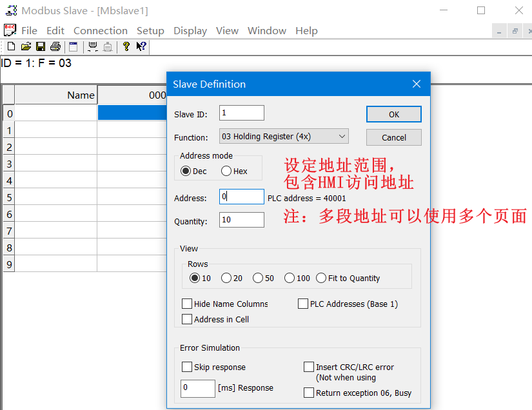Enable Insert CRC/LRC error checkbox
The height and width of the screenshot is (410, 532).
309,367
